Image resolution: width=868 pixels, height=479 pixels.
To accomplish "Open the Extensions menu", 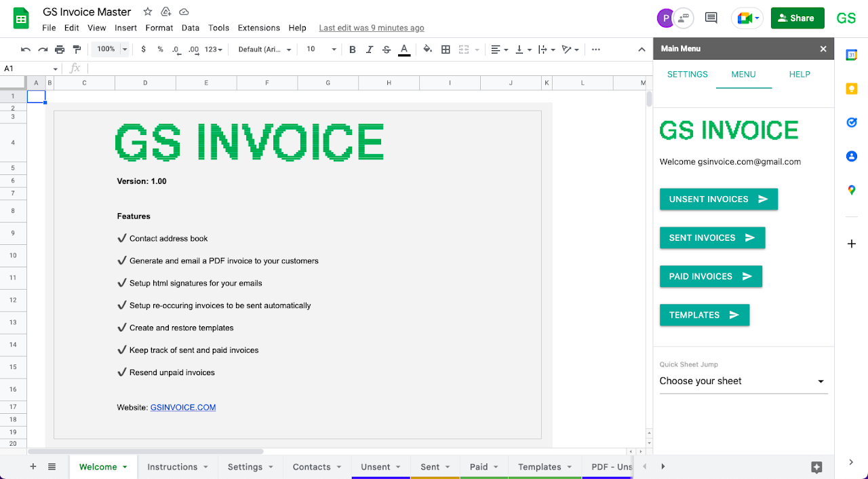I will [258, 28].
